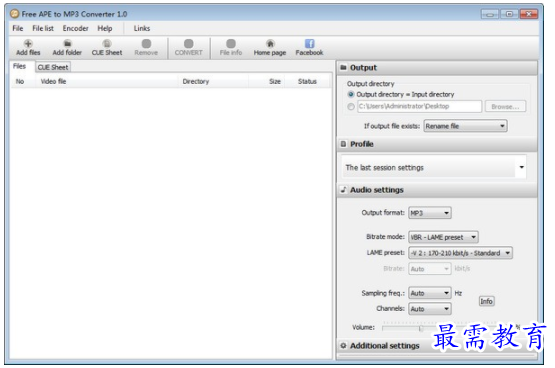Screen dimensions: 555x368
Task: Click the Remove toolbar icon
Action: click(146, 47)
